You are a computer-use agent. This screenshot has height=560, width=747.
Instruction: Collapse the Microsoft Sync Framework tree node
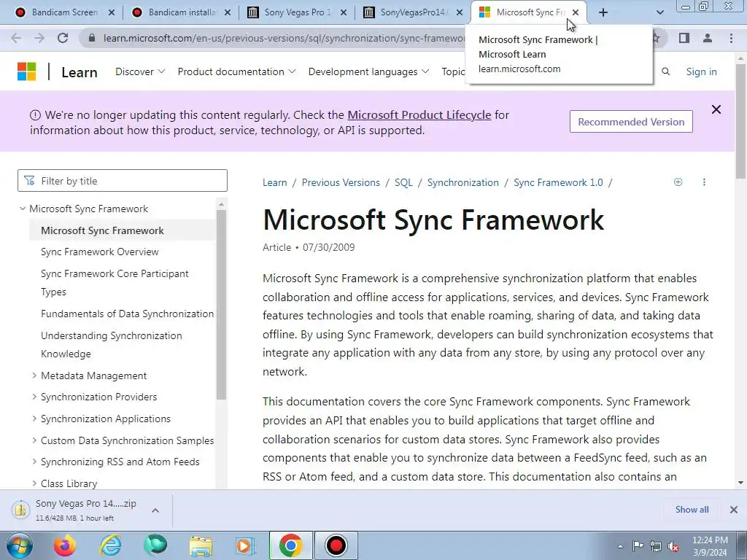[23, 209]
